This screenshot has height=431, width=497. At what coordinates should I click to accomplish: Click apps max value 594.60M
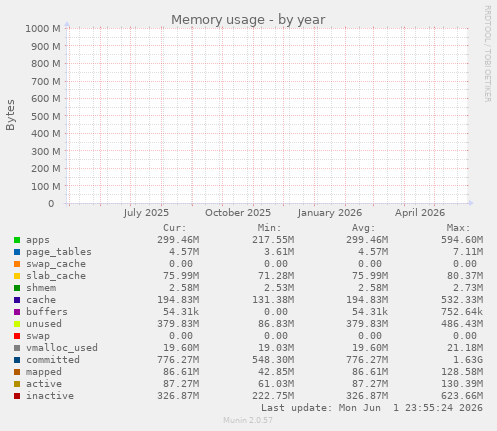462,240
